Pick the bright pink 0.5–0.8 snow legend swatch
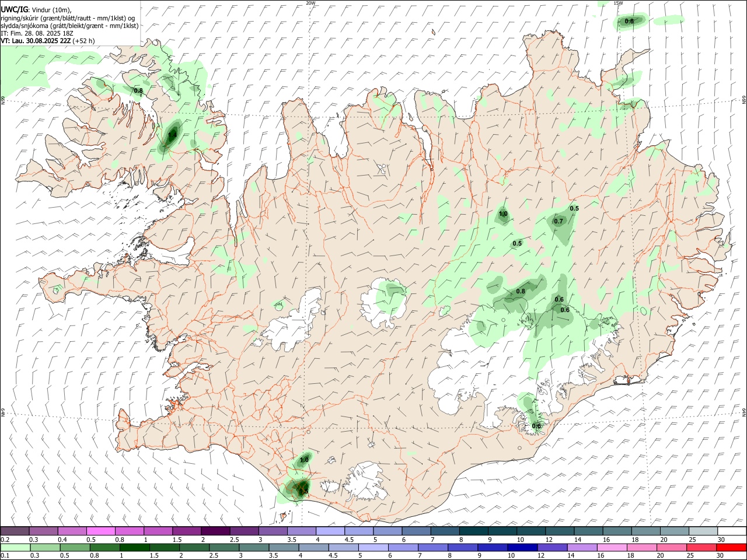Viewport: 747px width, 560px height. [x=100, y=531]
